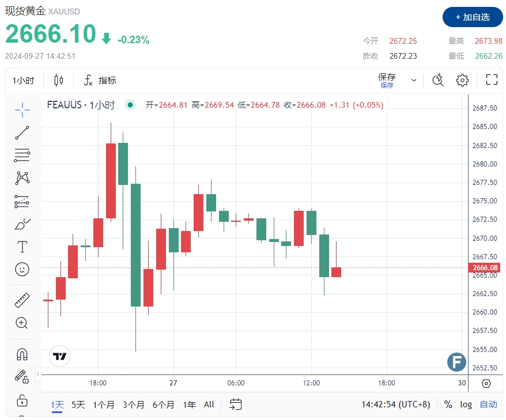Open the candlestick chart type menu
This screenshot has height=420, width=506.
point(59,80)
